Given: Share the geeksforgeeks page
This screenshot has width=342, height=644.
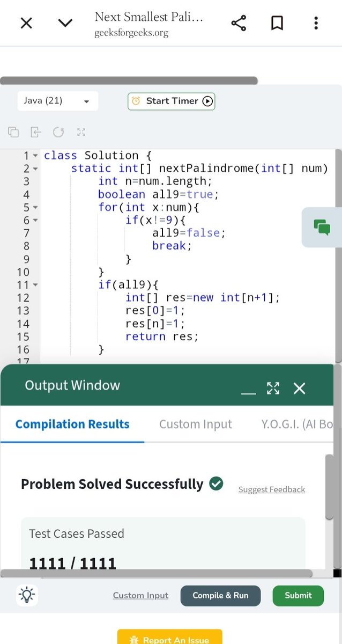Looking at the screenshot, I should tap(239, 23).
